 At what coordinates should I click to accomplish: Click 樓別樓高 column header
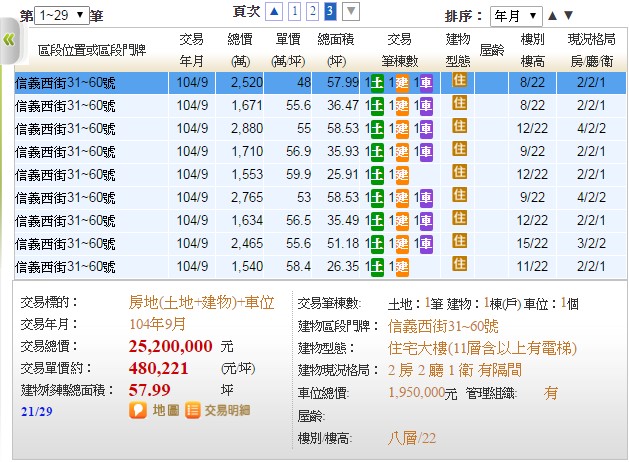click(532, 50)
